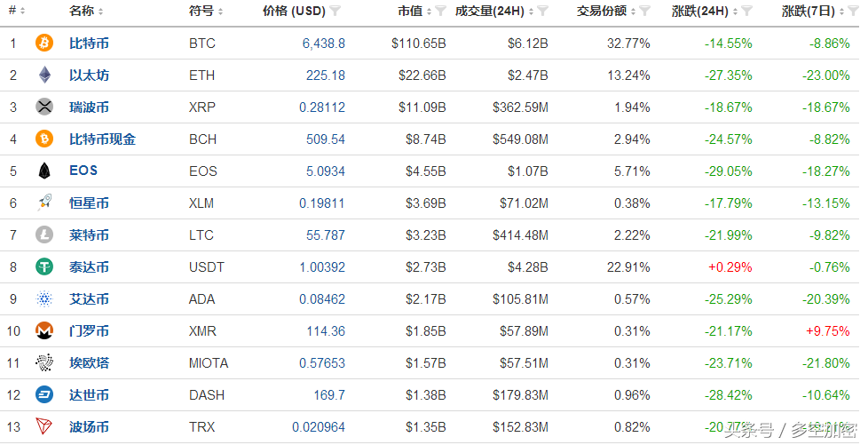Open the 泰达币 link
This screenshot has width=868, height=445.
tap(89, 267)
